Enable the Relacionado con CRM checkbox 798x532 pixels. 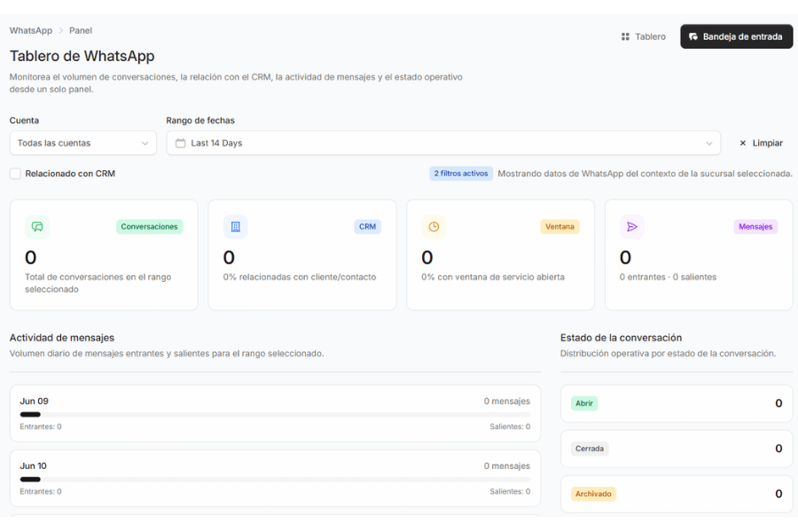pos(15,174)
